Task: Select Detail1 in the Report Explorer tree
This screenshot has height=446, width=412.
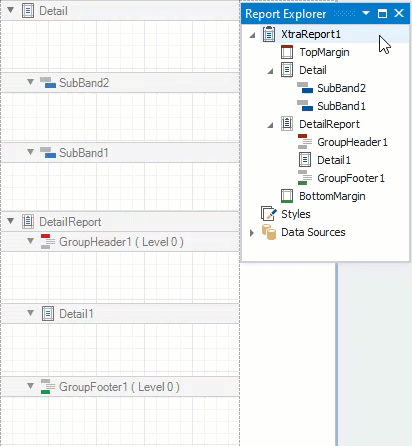Action: tap(334, 160)
